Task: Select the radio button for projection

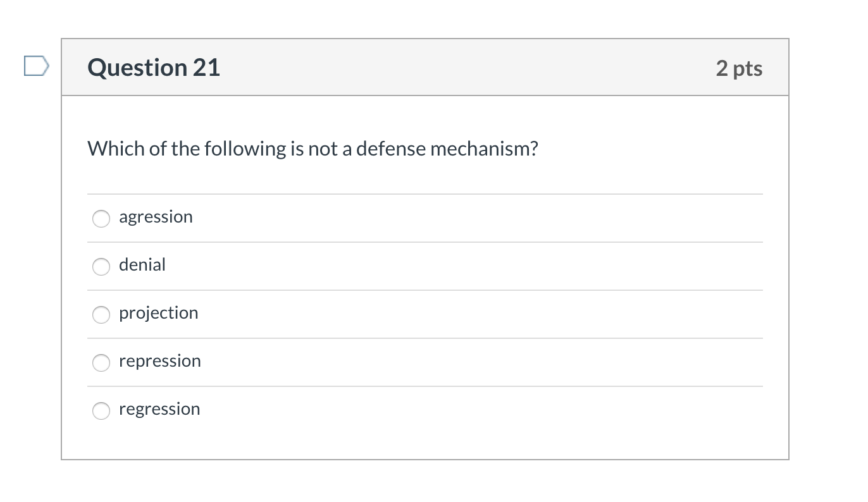Action: point(101,314)
